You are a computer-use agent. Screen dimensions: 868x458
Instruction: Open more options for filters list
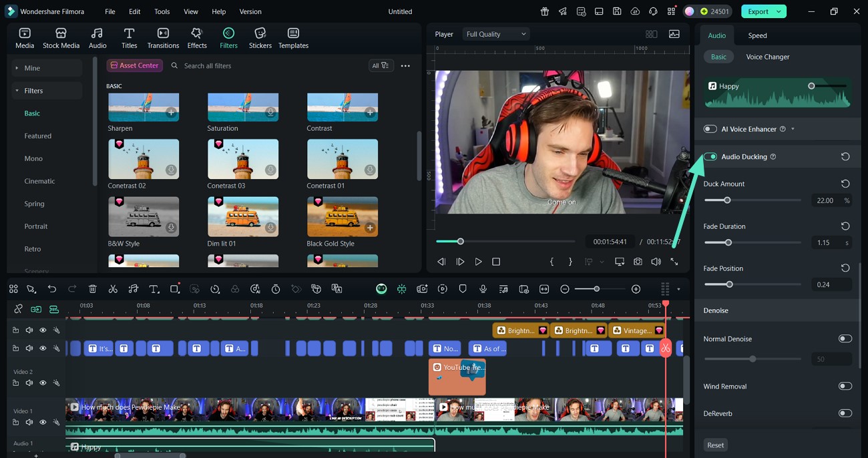click(405, 66)
